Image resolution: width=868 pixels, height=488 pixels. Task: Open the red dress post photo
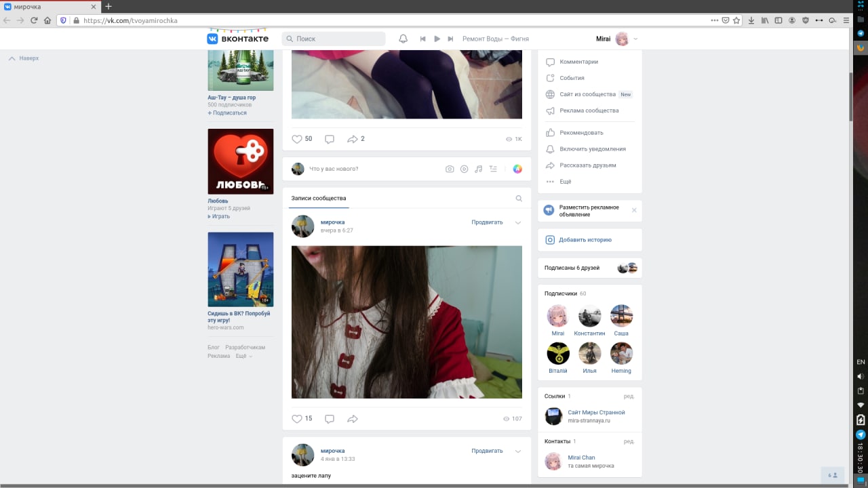pos(407,322)
